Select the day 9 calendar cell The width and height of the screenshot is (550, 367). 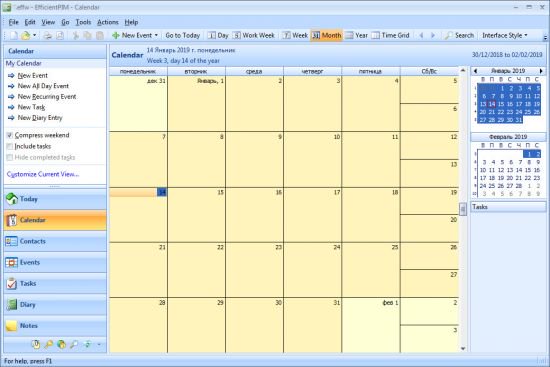pyautogui.click(x=254, y=159)
